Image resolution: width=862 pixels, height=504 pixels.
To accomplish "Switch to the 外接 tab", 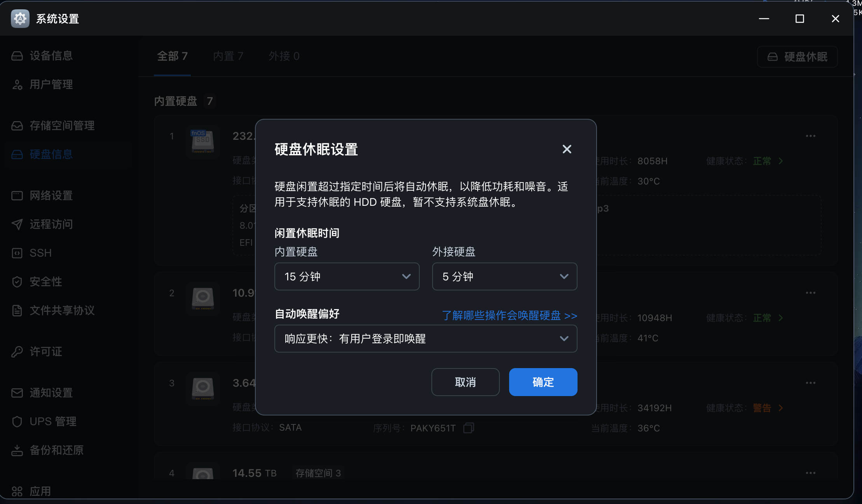I will [x=283, y=56].
